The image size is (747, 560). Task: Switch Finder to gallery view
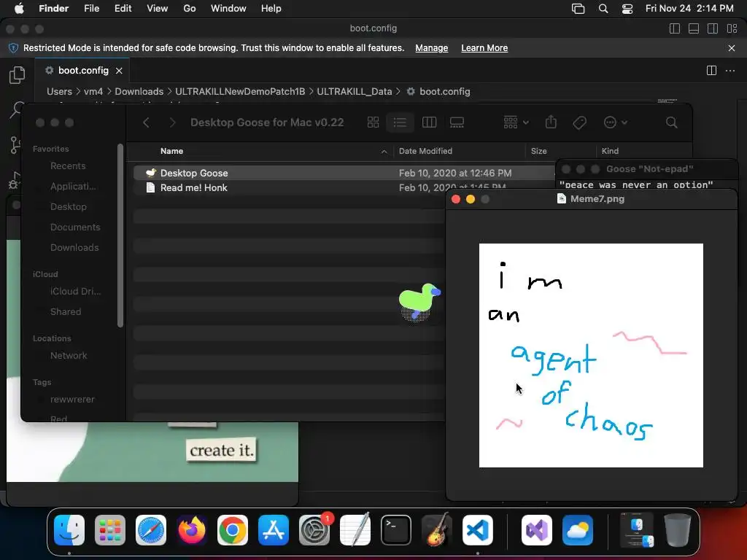[457, 122]
